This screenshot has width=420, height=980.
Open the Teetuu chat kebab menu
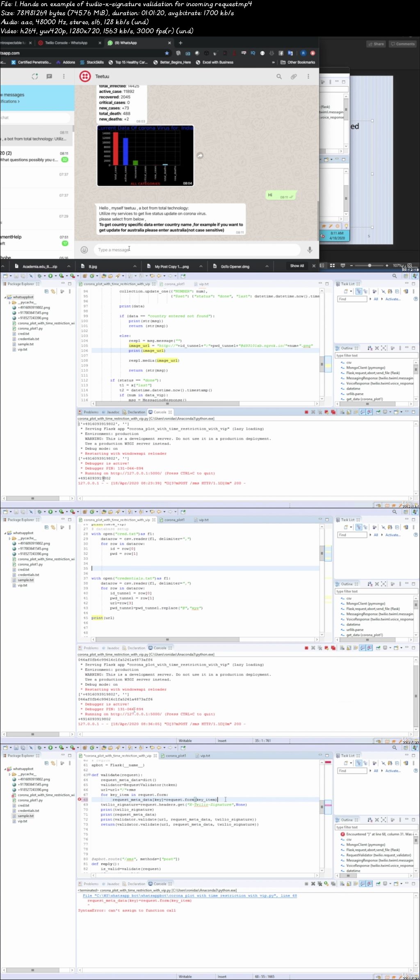tap(308, 76)
